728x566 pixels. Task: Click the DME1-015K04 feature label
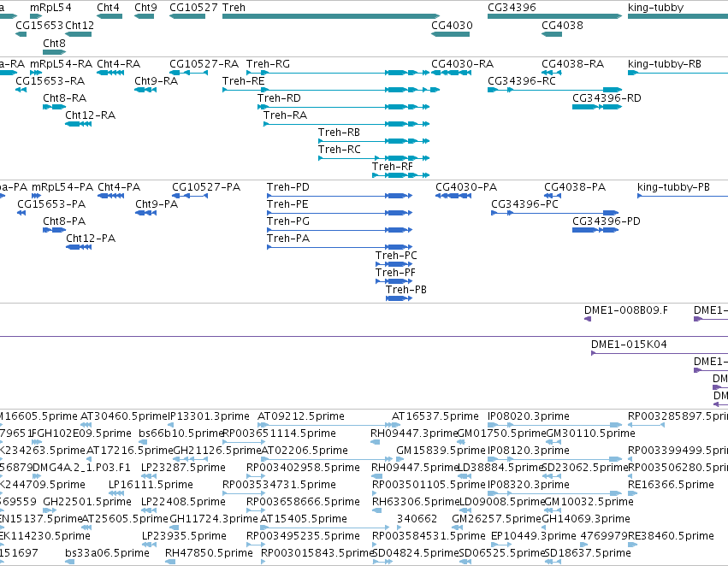click(x=629, y=345)
